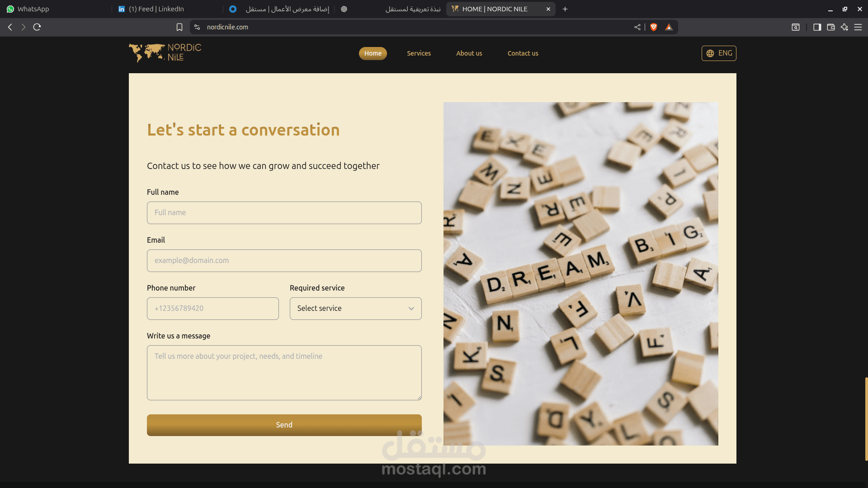The image size is (868, 488).
Task: Click the Nordic Nile logo
Action: pos(165,53)
